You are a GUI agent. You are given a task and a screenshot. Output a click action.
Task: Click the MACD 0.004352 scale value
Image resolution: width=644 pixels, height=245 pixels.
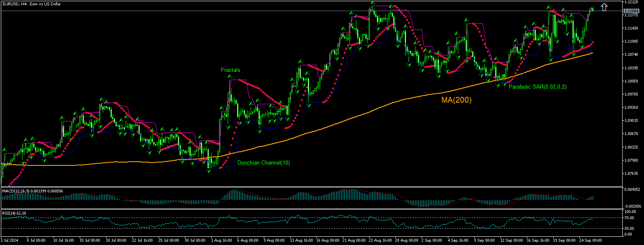click(x=631, y=189)
